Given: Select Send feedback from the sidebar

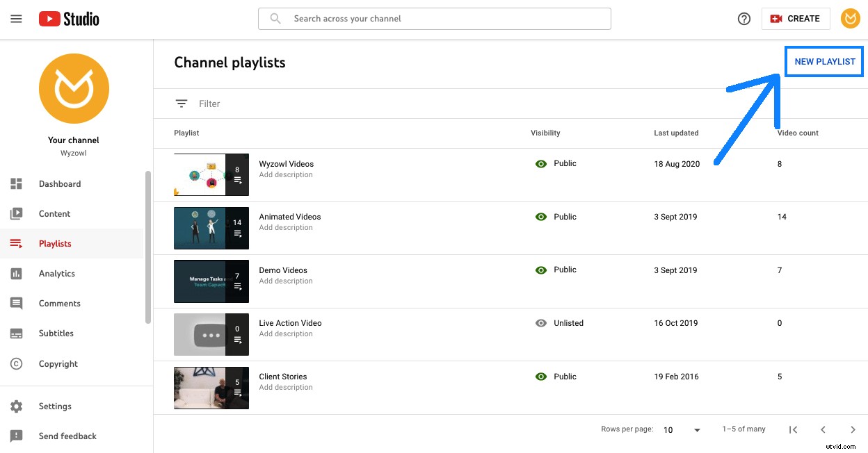Looking at the screenshot, I should point(67,436).
